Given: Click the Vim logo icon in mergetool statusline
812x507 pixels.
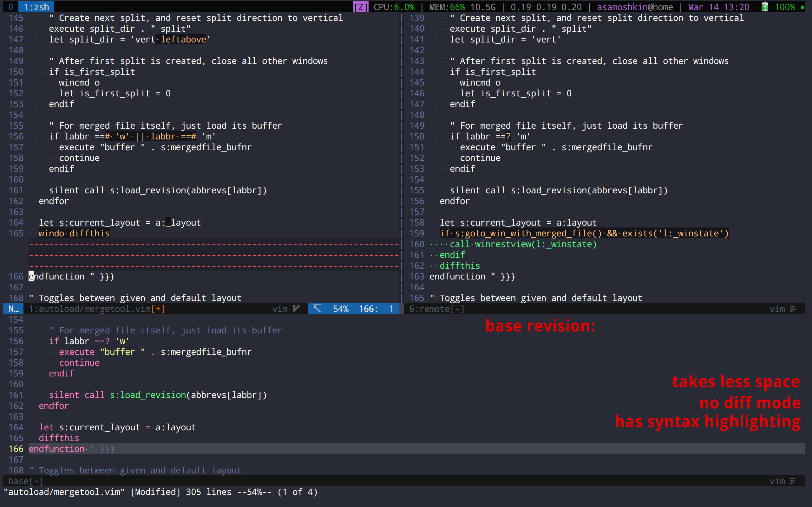Looking at the screenshot, I should pos(296,309).
